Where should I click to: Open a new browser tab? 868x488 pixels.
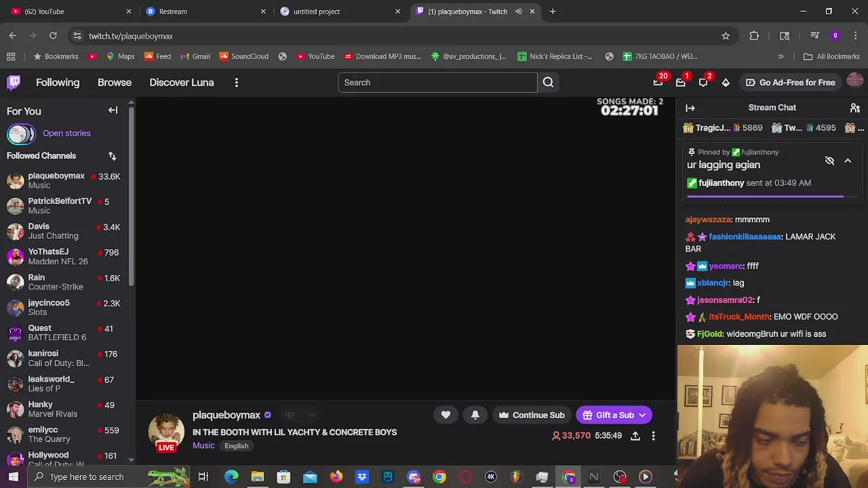point(553,12)
